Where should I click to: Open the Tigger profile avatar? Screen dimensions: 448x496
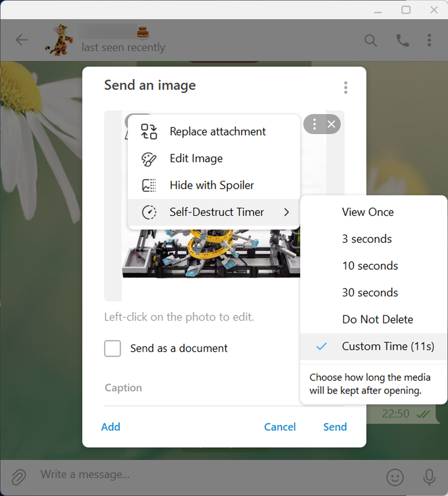coord(59,40)
